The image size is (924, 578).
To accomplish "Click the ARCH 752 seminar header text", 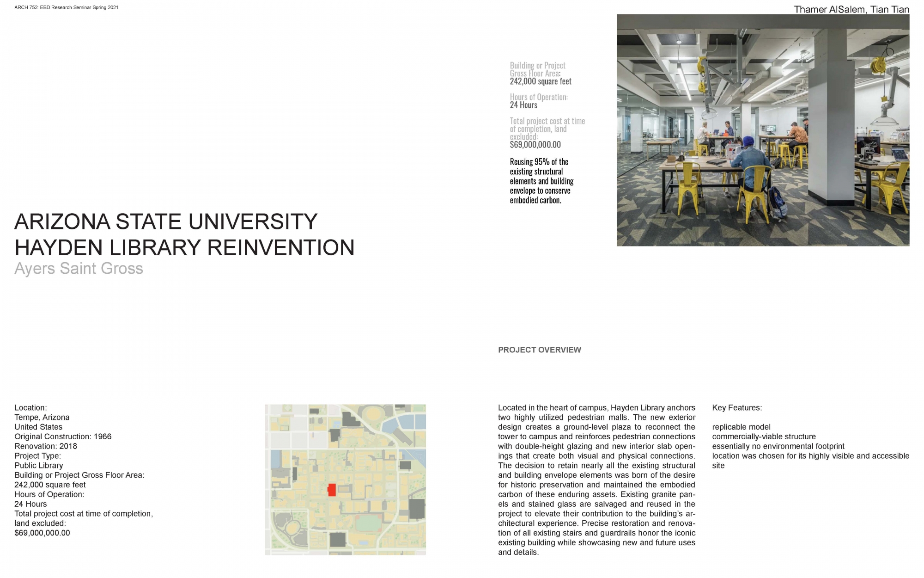I will click(66, 7).
